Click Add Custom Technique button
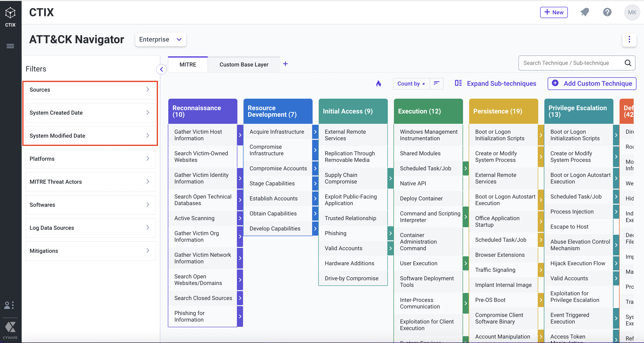 (x=592, y=83)
